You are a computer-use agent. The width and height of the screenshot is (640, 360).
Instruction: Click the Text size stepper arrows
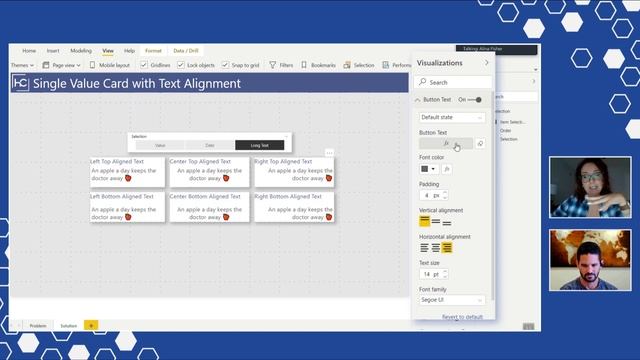coord(445,274)
